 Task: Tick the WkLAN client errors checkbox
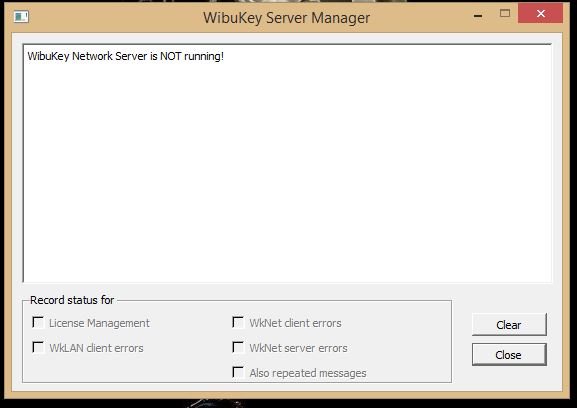tap(38, 347)
